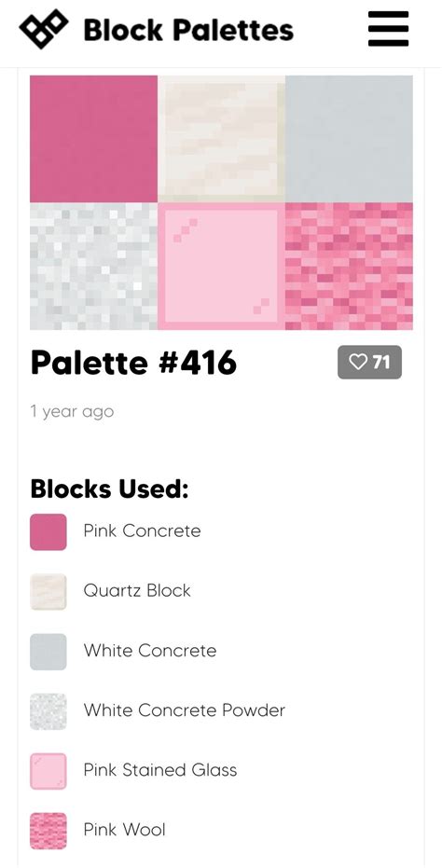Click the Block Palettes title text
Image resolution: width=442 pixels, height=868 pixels.
(188, 29)
